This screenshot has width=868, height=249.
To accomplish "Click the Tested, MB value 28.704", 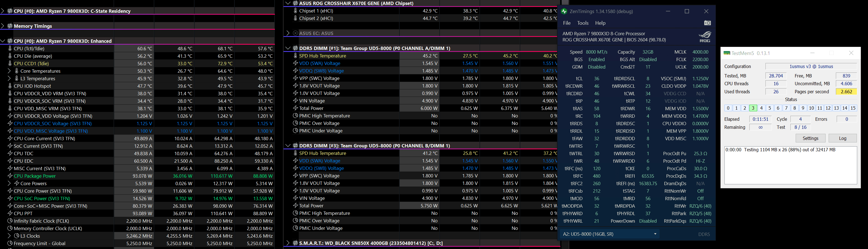I will 776,76.
